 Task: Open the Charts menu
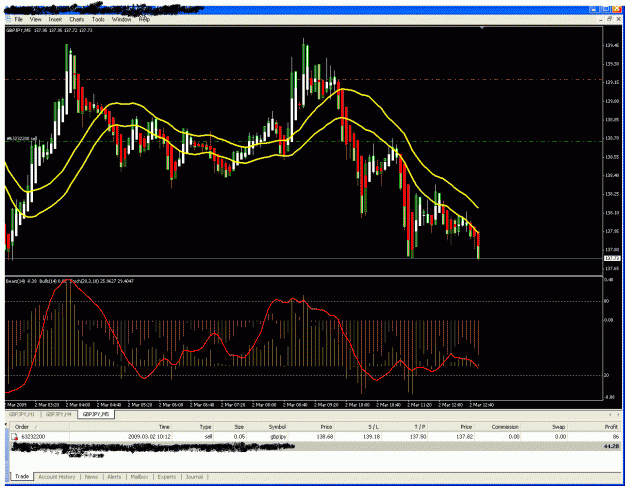pos(77,19)
